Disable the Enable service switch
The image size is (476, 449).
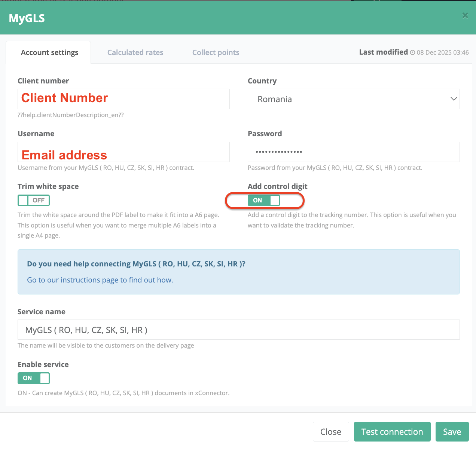(34, 378)
